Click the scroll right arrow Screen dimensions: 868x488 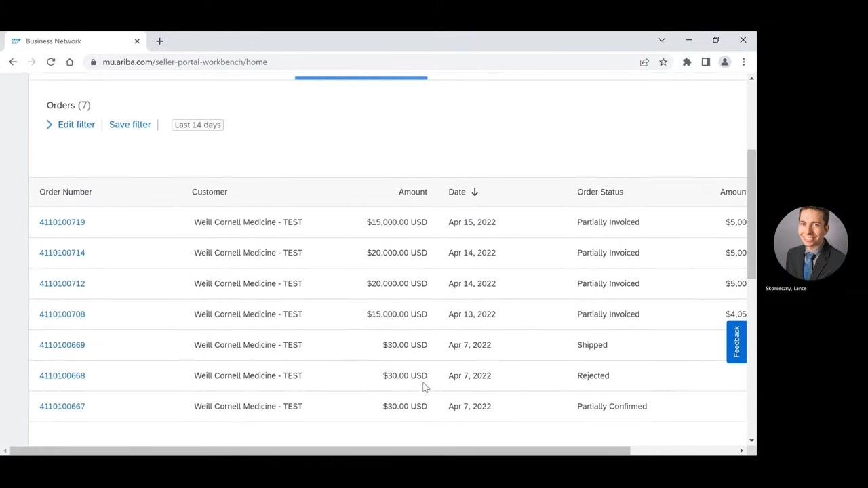[741, 451]
